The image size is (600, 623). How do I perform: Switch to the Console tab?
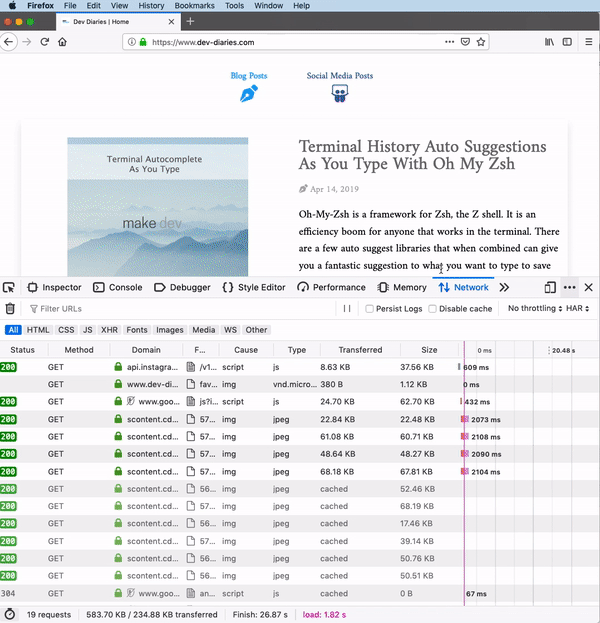coord(118,287)
